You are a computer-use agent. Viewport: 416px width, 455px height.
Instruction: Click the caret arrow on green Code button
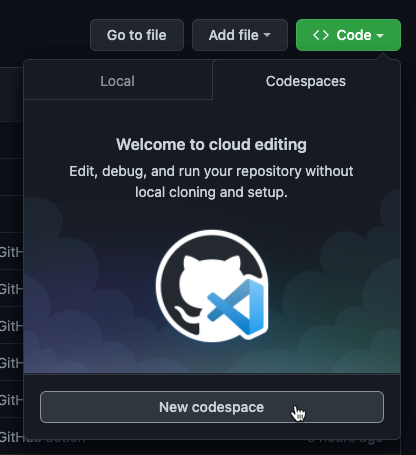pos(380,36)
